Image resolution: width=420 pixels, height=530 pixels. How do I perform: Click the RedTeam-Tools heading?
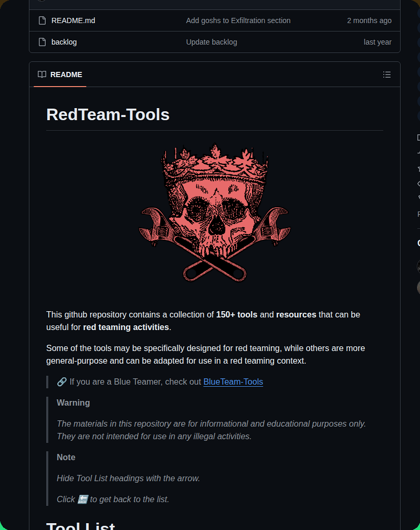(x=108, y=114)
